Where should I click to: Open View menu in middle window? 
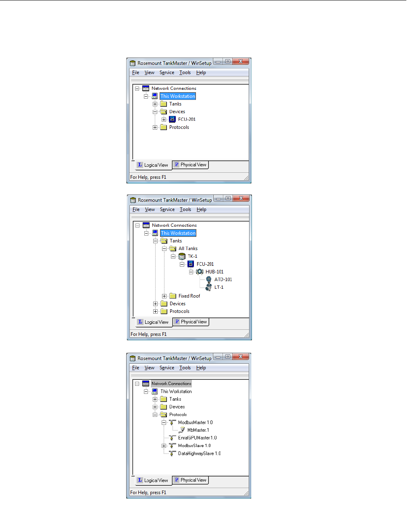pyautogui.click(x=150, y=209)
